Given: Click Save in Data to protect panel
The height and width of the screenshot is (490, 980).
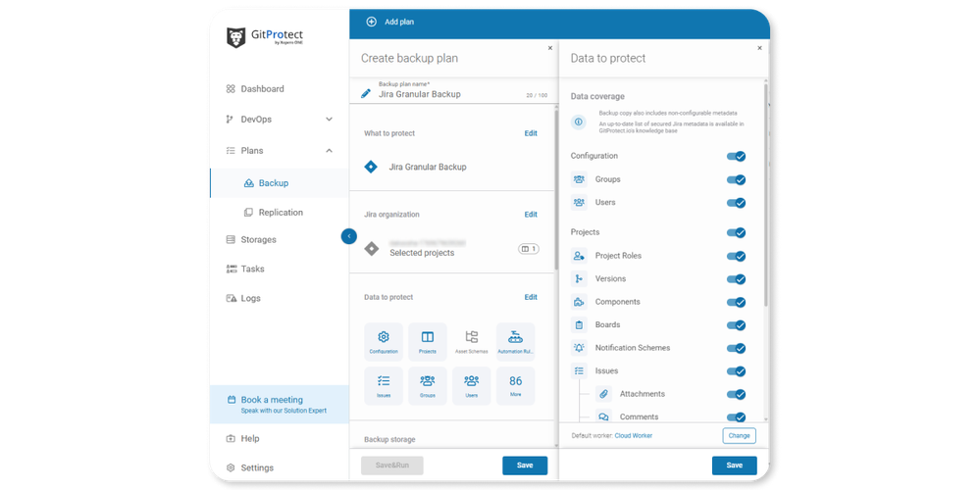Looking at the screenshot, I should [735, 465].
